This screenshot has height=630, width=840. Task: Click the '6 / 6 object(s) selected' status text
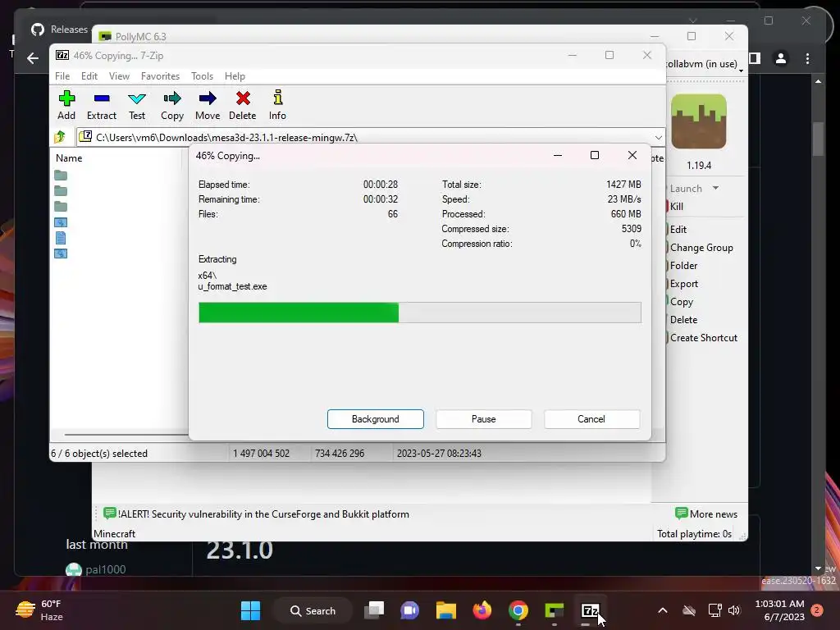(x=99, y=453)
